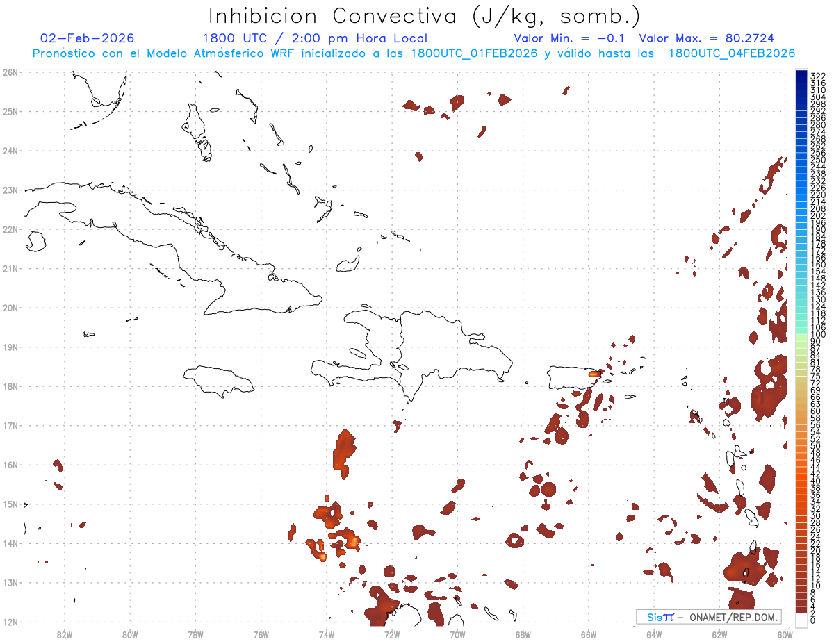Click the 24N latitude label
The width and height of the screenshot is (834, 644).
point(10,150)
